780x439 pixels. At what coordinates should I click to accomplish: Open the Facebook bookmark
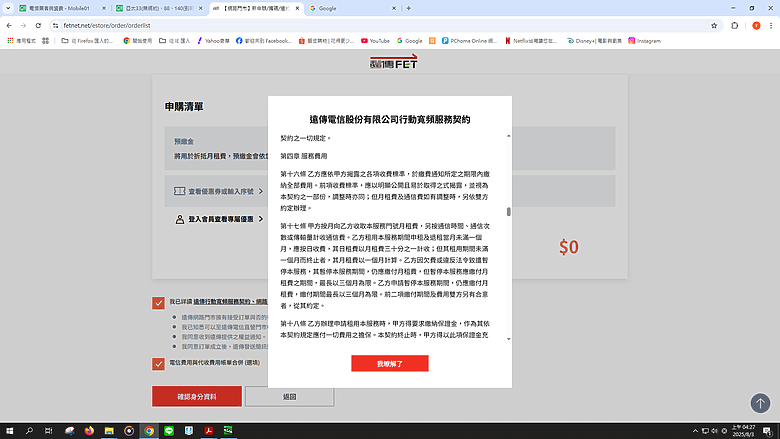point(264,41)
